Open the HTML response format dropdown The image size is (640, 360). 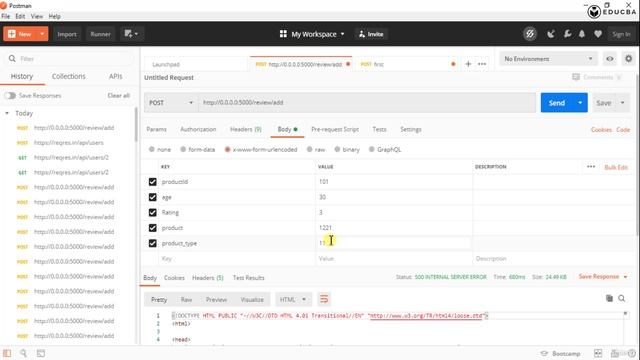(293, 299)
